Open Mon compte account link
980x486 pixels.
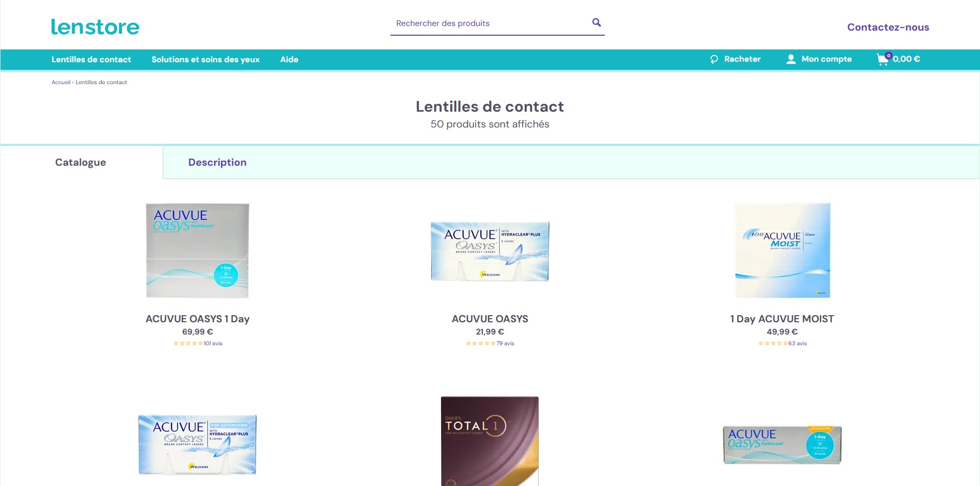[826, 59]
